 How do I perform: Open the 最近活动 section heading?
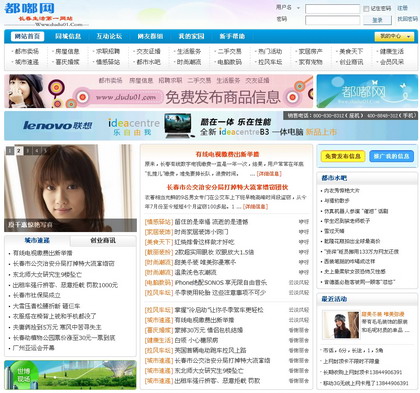click(334, 299)
